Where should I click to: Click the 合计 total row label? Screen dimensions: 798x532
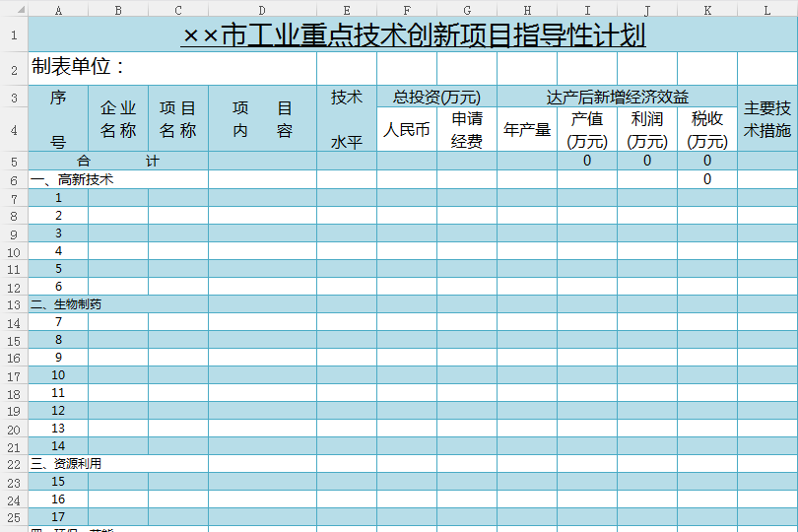coord(118,162)
